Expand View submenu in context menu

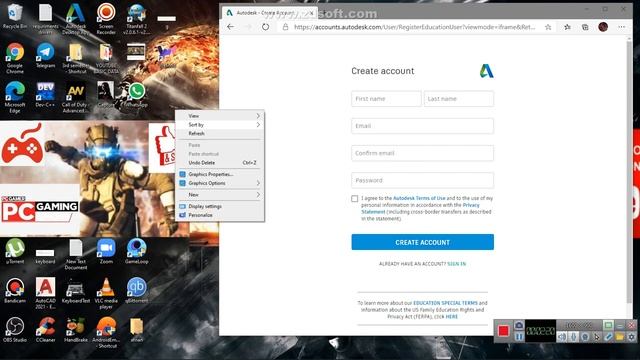point(220,116)
